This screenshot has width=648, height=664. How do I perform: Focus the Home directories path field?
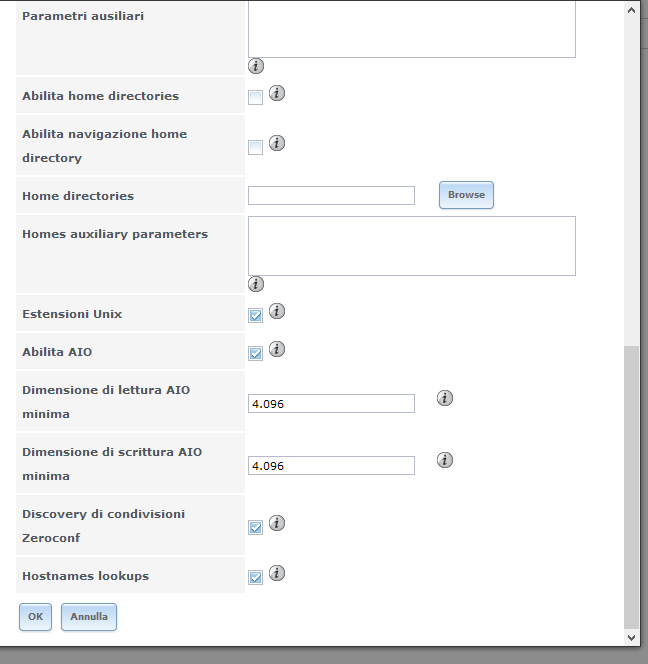(331, 196)
